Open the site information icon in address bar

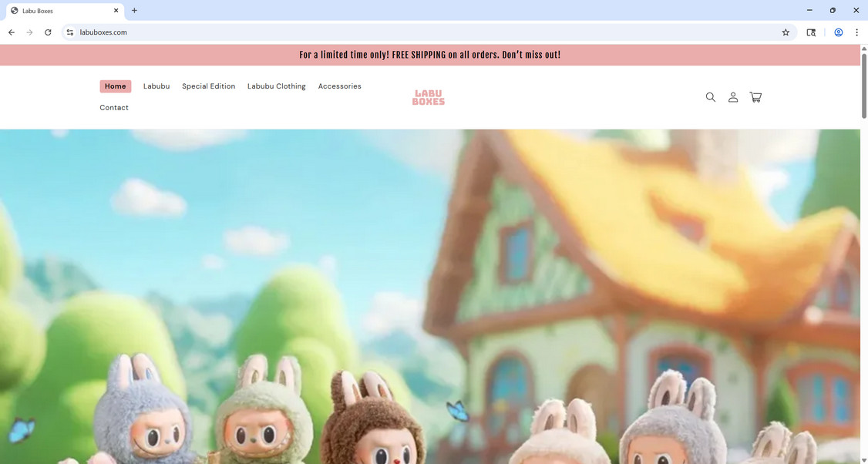click(69, 32)
